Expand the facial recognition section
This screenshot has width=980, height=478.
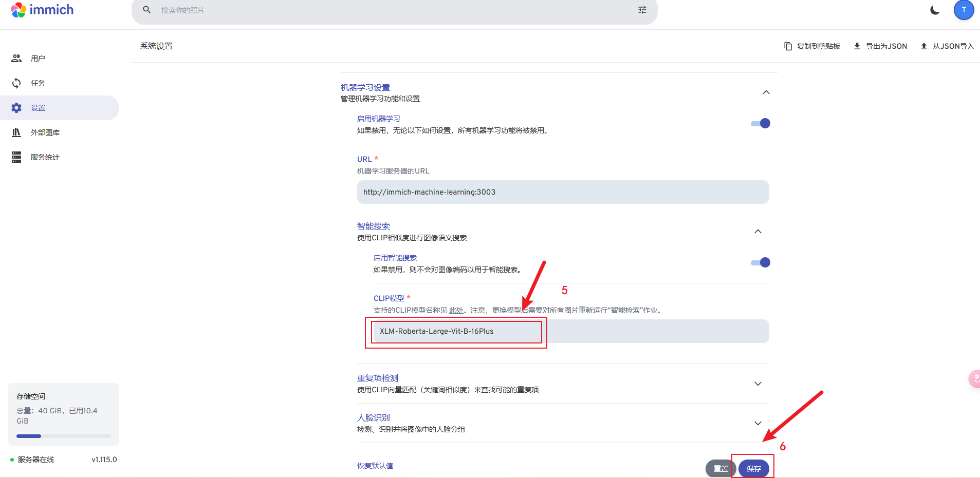[757, 423]
